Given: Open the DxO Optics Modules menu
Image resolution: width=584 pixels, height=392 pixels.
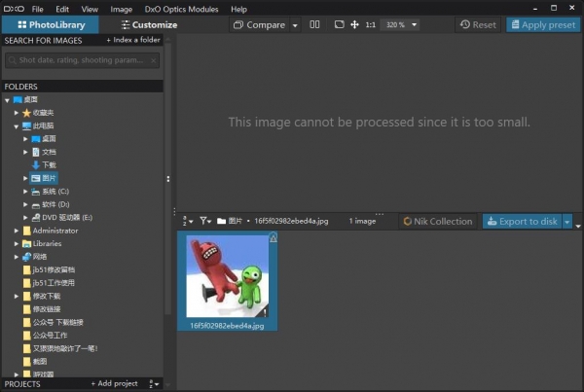Looking at the screenshot, I should pos(181,9).
